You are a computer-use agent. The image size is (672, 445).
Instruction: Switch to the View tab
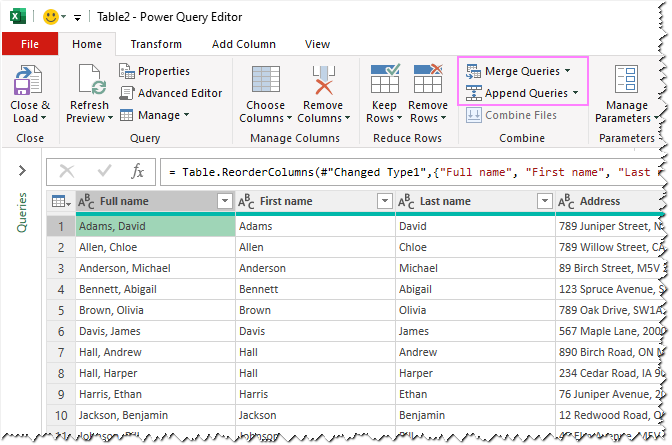tap(317, 44)
